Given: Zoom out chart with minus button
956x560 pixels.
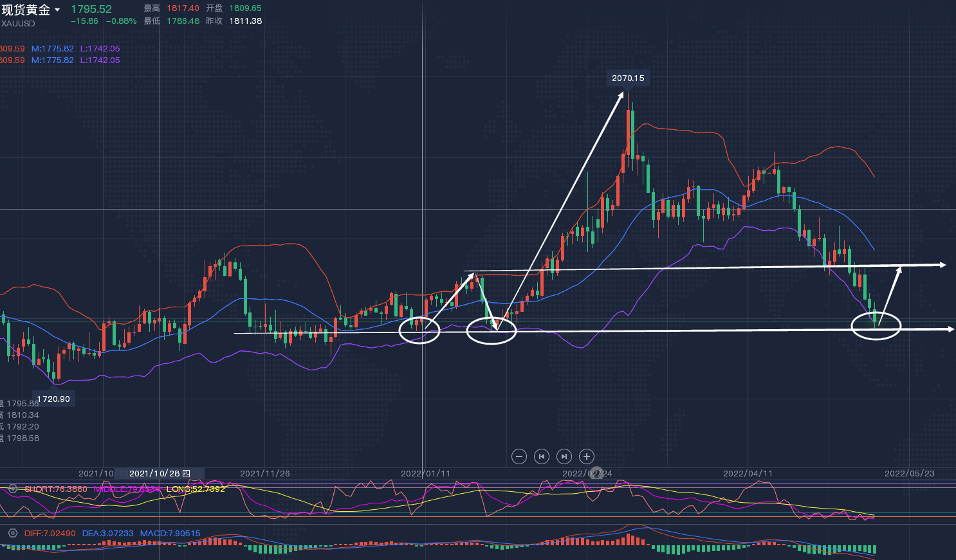Looking at the screenshot, I should pyautogui.click(x=519, y=456).
